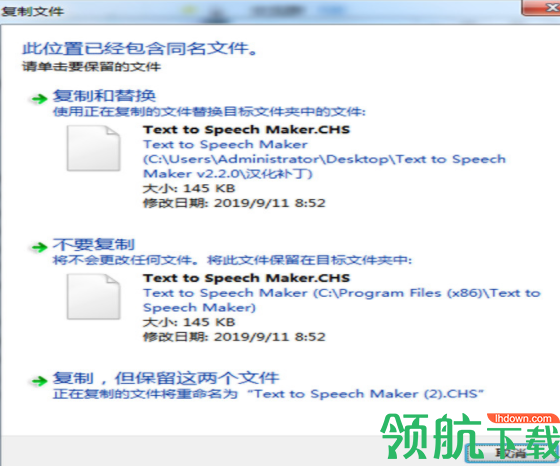The width and height of the screenshot is (560, 466).
Task: Select 复制，但保留这两个文件 option
Action: pos(166,378)
